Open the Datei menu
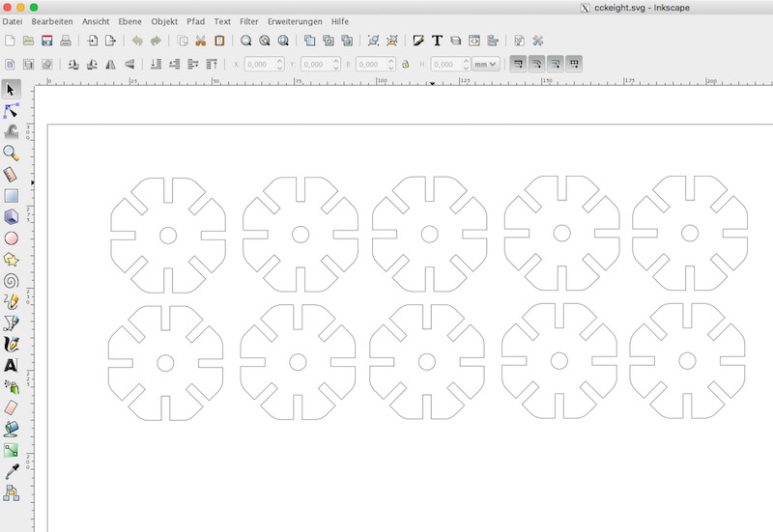Viewport: 773px width, 532px height. point(13,21)
